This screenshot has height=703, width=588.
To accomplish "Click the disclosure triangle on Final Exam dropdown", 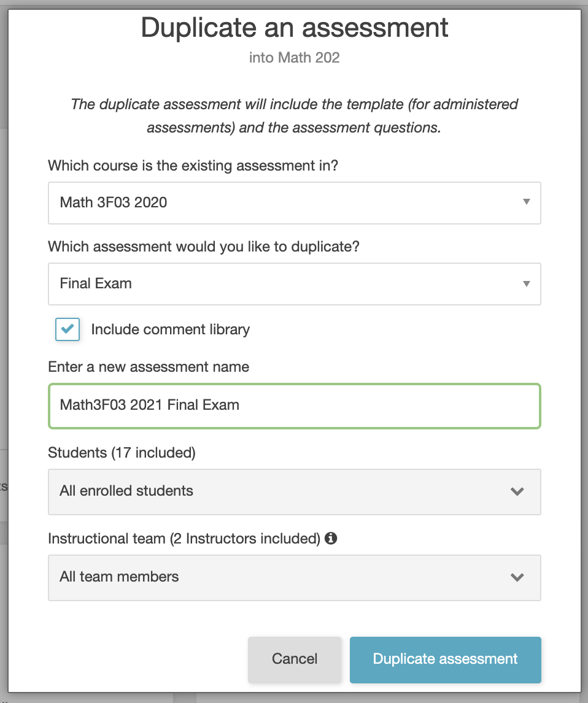I will (525, 283).
